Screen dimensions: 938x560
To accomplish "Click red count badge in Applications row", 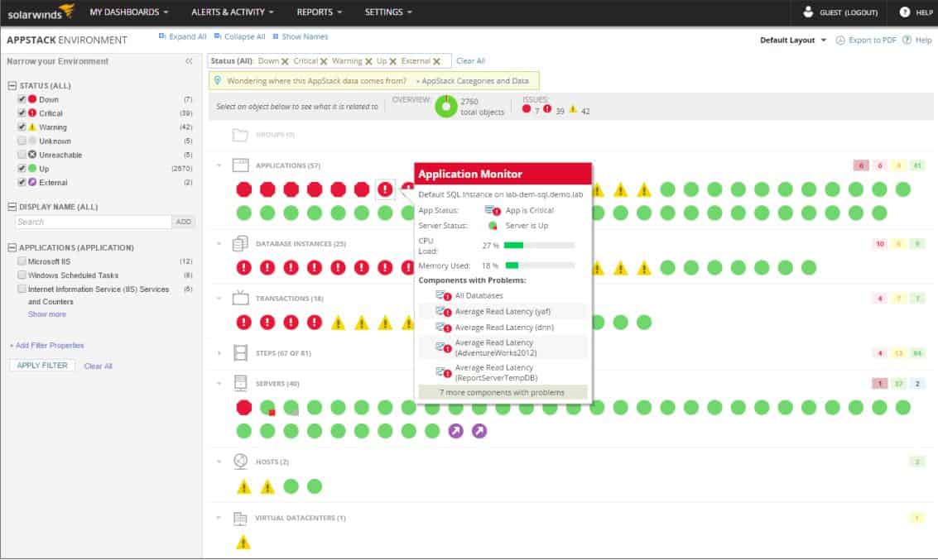I will click(x=861, y=165).
